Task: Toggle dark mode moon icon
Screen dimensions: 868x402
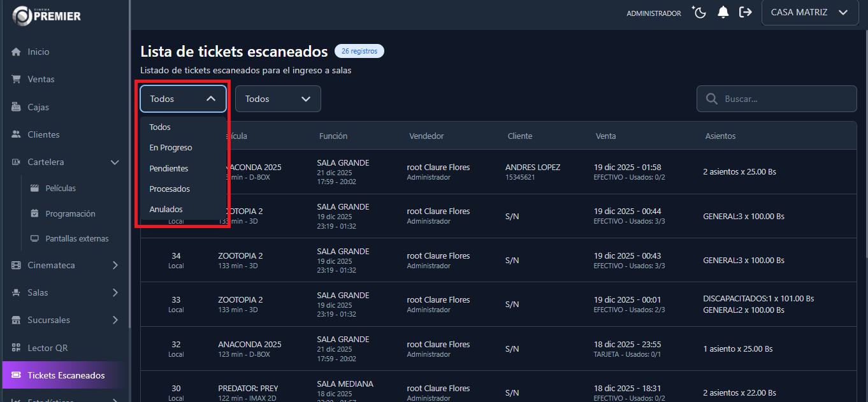Action: pos(700,13)
